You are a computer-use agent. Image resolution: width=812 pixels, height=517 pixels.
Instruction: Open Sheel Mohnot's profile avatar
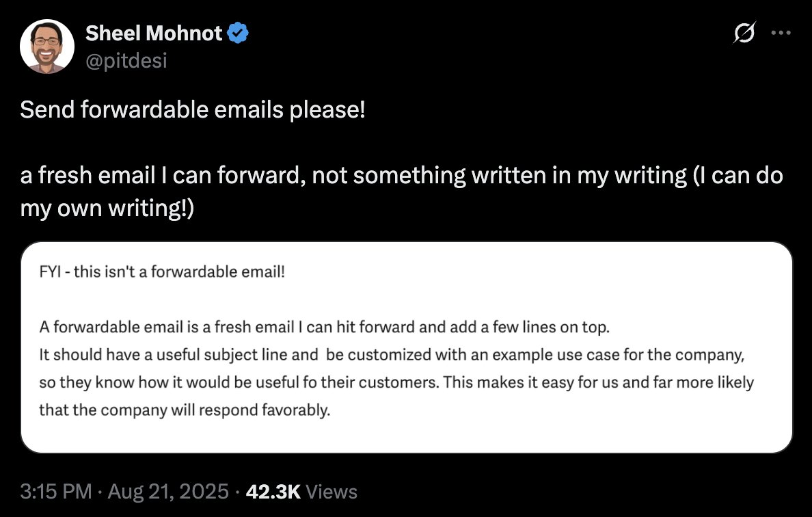47,47
